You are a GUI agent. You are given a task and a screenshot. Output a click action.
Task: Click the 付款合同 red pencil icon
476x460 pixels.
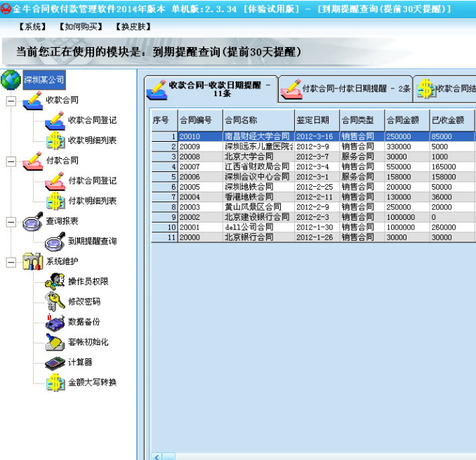[x=33, y=161]
